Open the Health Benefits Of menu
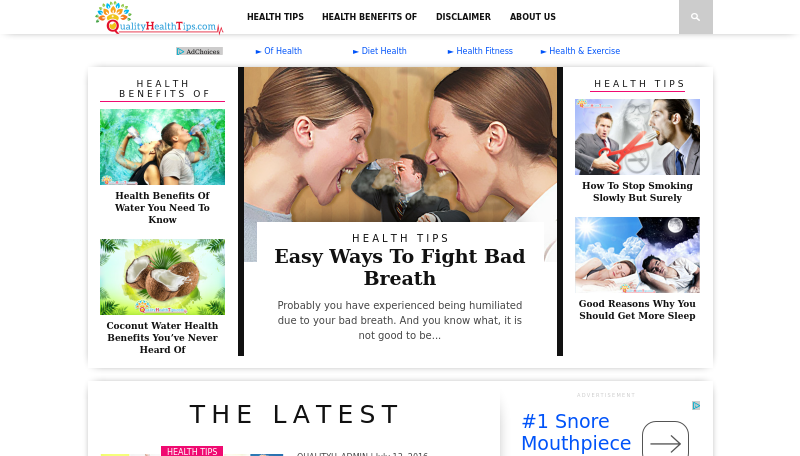This screenshot has height=456, width=800. [369, 17]
